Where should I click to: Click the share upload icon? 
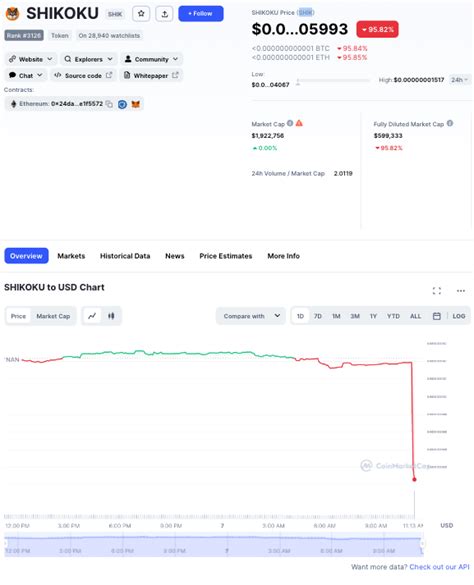[165, 14]
